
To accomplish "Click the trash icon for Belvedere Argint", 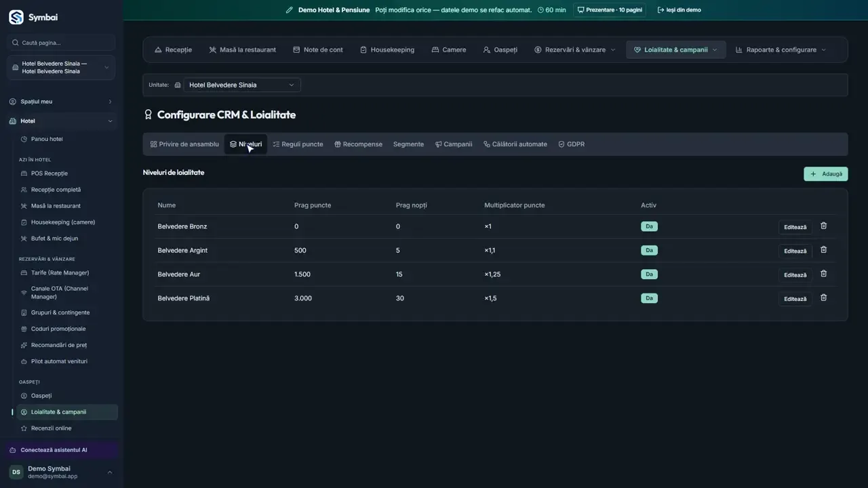I will tap(823, 250).
